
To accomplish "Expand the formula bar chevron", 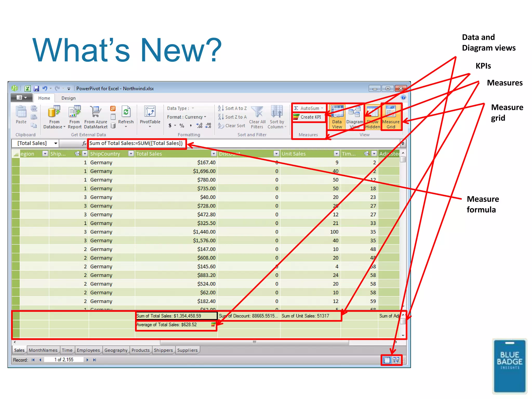I will coord(403,143).
